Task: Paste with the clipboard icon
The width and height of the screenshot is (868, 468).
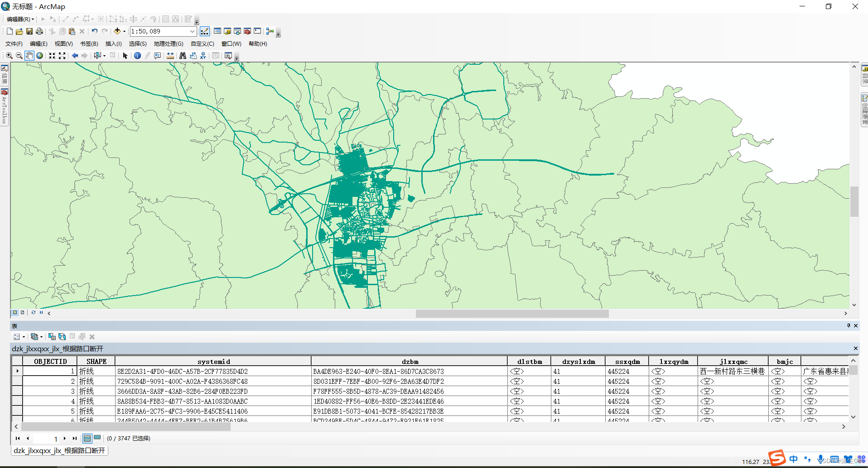Action: [72, 31]
